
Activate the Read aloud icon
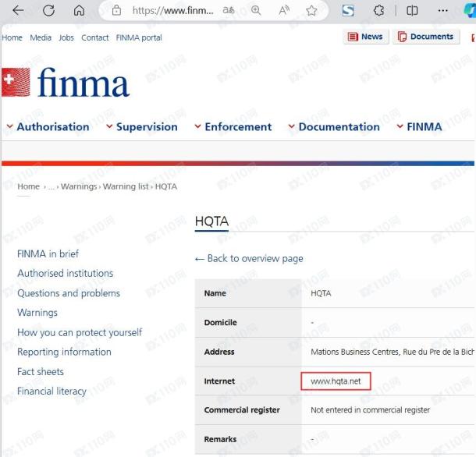click(x=284, y=10)
